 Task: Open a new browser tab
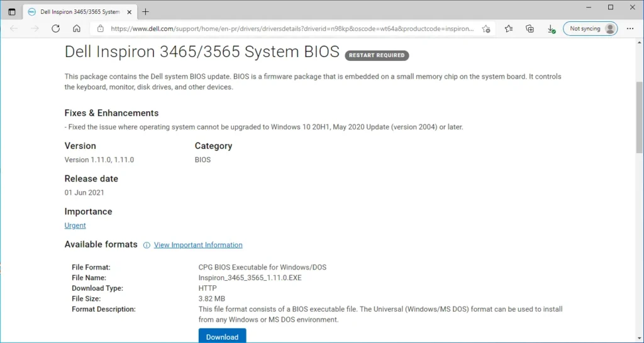click(146, 11)
